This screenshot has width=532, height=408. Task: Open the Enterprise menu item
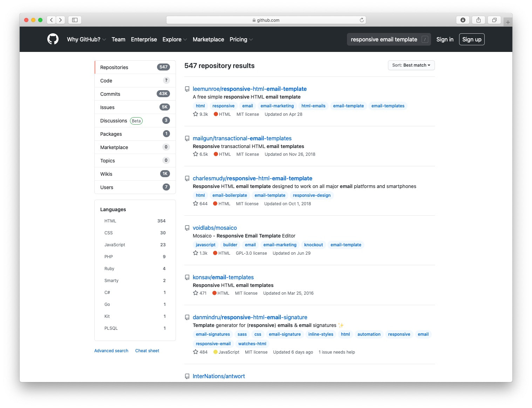tap(144, 39)
